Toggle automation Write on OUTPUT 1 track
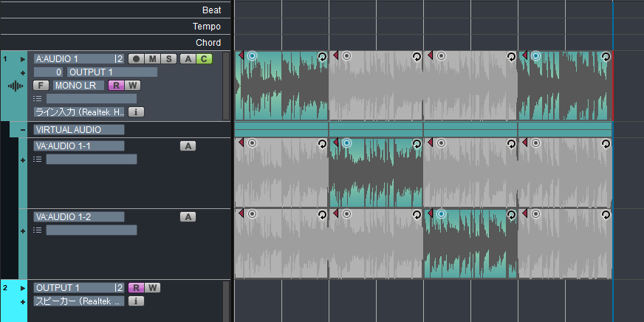 153,288
